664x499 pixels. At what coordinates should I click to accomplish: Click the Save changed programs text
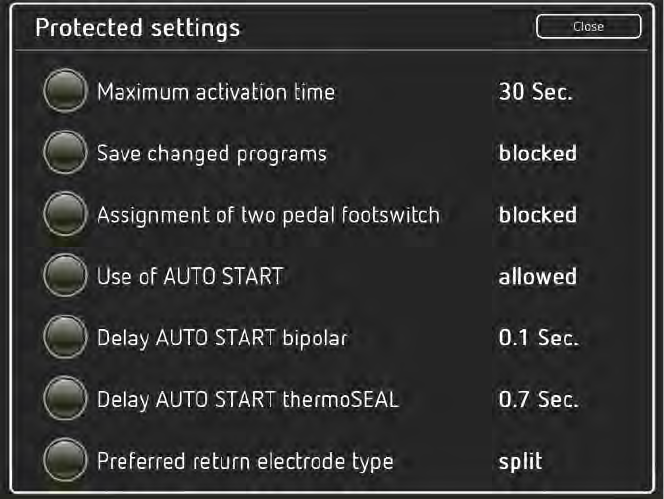pyautogui.click(x=211, y=154)
